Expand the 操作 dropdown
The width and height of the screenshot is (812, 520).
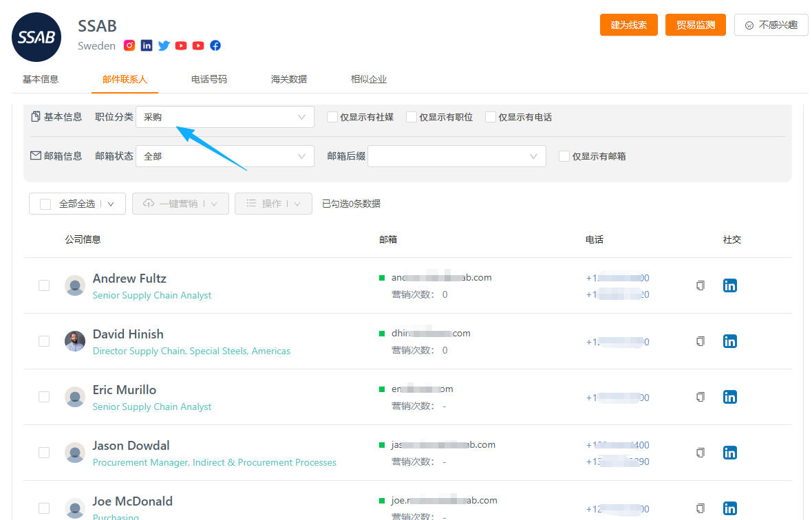click(297, 204)
